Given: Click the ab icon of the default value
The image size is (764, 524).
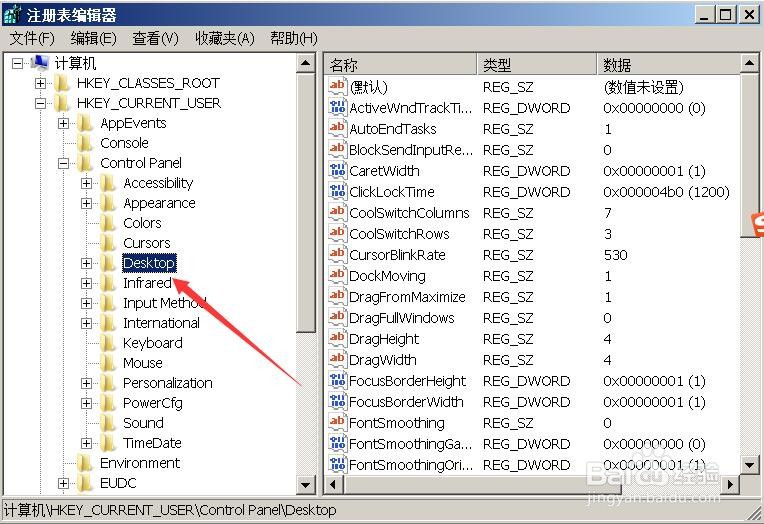Looking at the screenshot, I should coord(337,87).
